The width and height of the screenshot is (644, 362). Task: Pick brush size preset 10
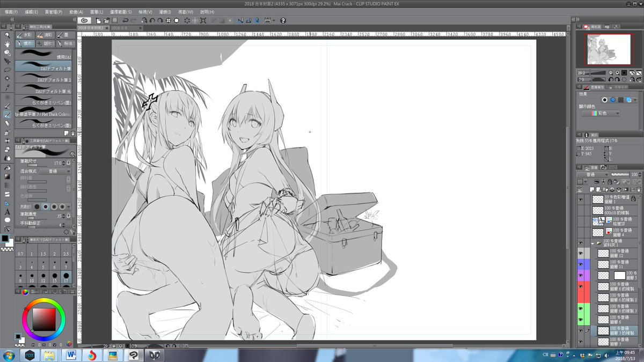click(32, 277)
